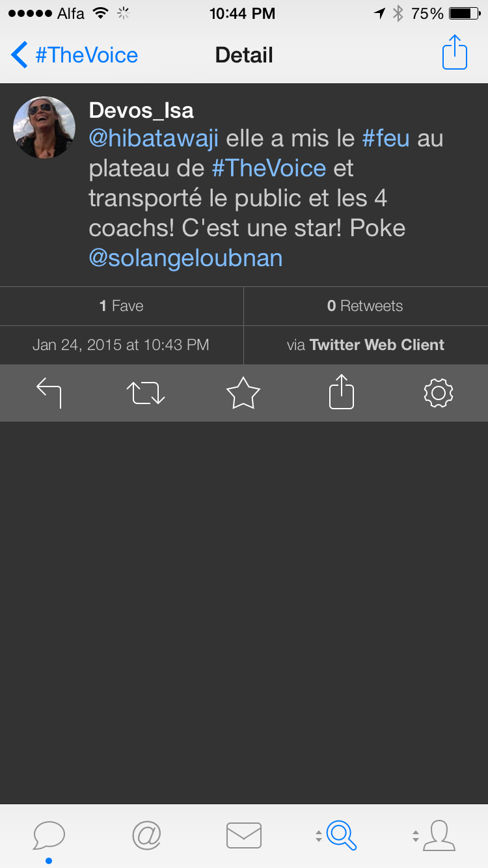Viewport: 488px width, 868px height.
Task: Tap the #feu hashtag
Action: (386, 139)
